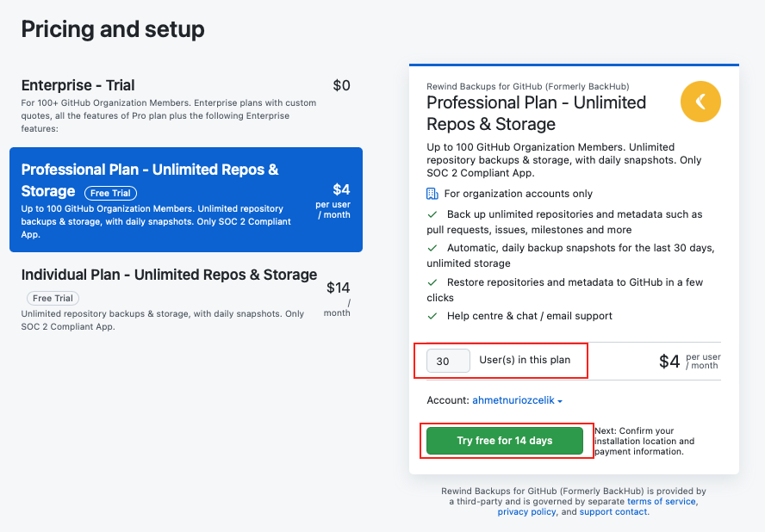Click the $14 / month Individual price
This screenshot has height=532, width=765.
click(x=338, y=299)
